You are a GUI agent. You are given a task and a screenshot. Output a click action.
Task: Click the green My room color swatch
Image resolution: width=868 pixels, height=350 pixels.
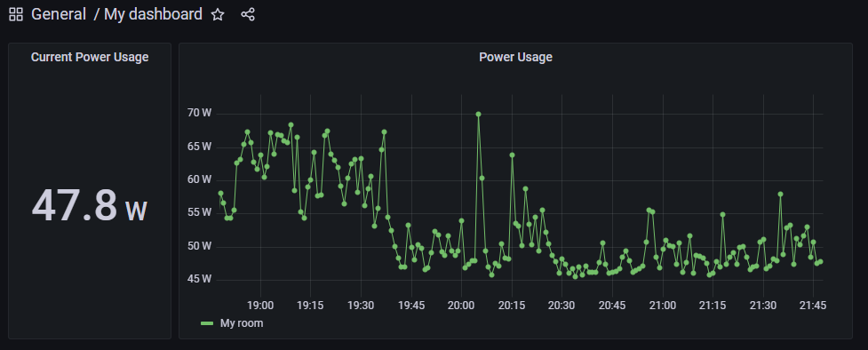[x=207, y=323]
